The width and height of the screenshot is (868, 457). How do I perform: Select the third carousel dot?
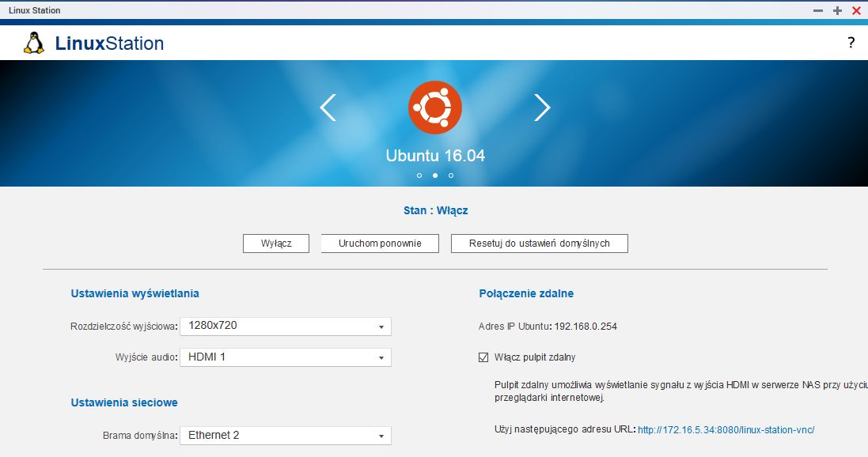point(450,176)
